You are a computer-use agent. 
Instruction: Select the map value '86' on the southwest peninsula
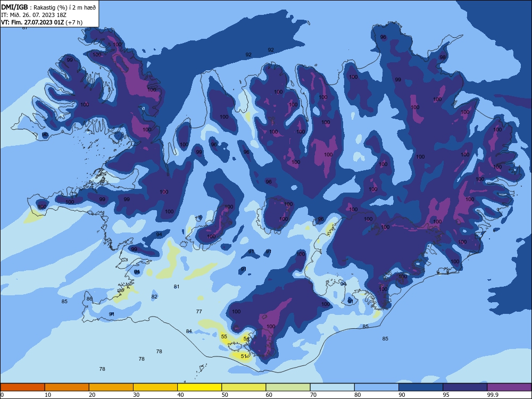(x=89, y=299)
